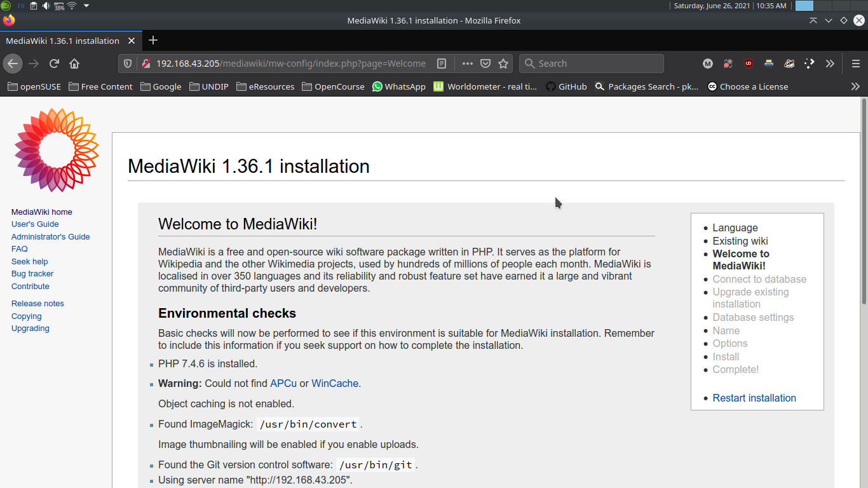
Task: Open the eResources bookmarks folder
Action: [x=266, y=86]
